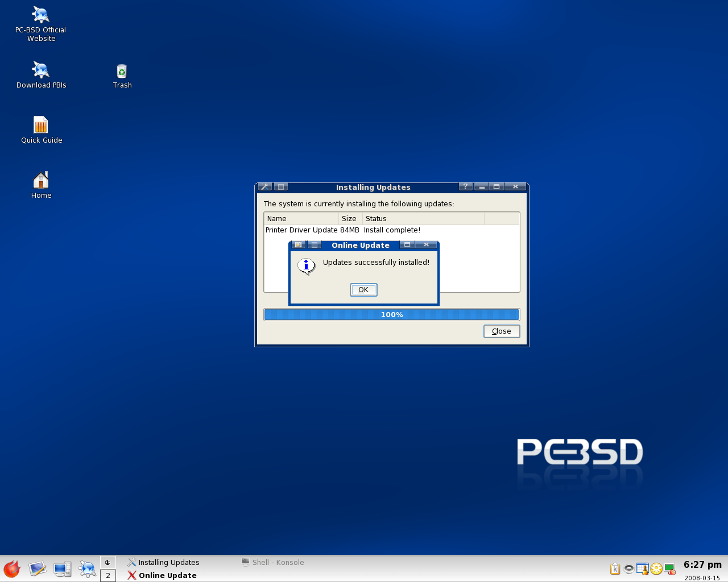The width and height of the screenshot is (728, 582).
Task: Click the 2008-03-15 date in panel
Action: [x=702, y=578]
